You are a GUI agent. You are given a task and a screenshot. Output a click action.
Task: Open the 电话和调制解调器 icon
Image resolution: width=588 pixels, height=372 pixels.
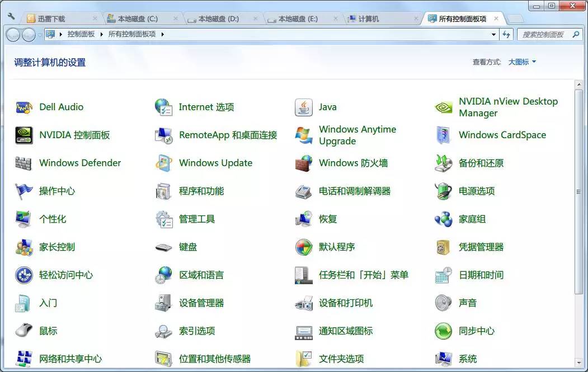[x=303, y=191]
